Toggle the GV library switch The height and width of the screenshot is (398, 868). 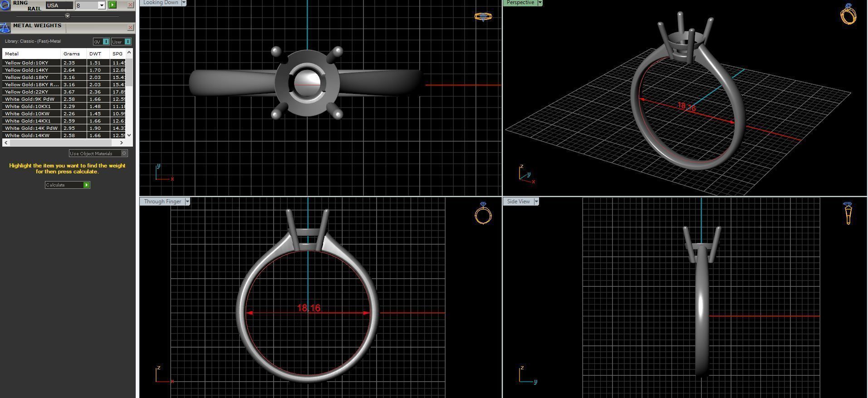[x=101, y=42]
